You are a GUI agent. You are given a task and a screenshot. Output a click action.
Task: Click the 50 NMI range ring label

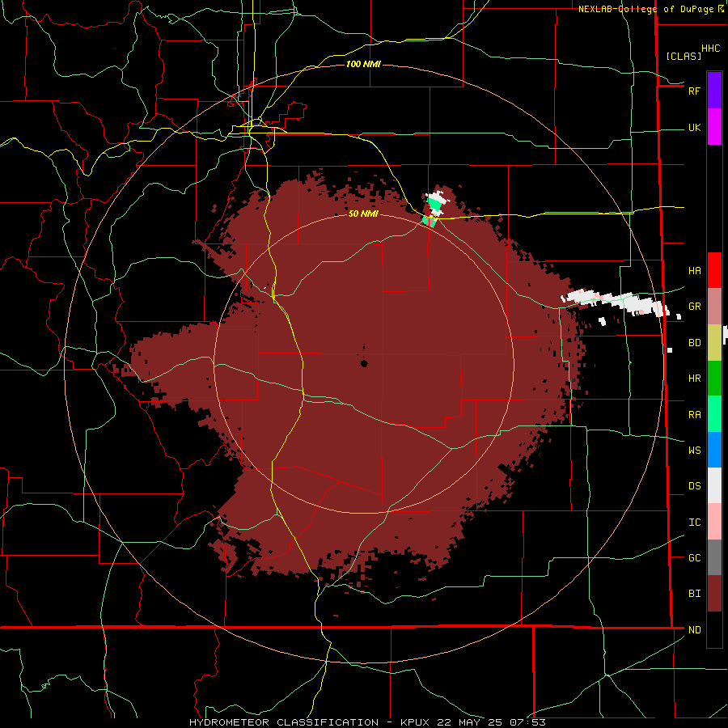click(363, 214)
